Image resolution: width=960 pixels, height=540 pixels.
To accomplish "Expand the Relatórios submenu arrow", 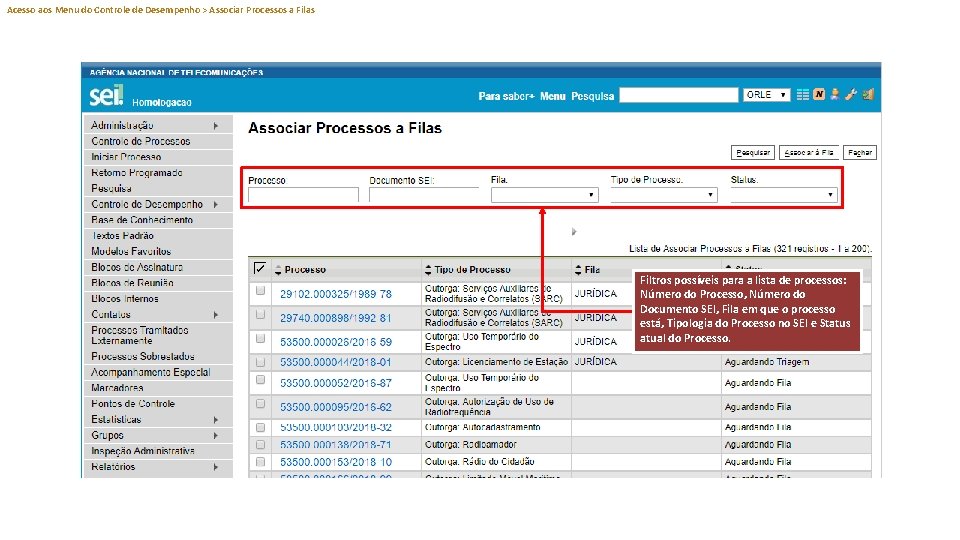I will click(216, 467).
